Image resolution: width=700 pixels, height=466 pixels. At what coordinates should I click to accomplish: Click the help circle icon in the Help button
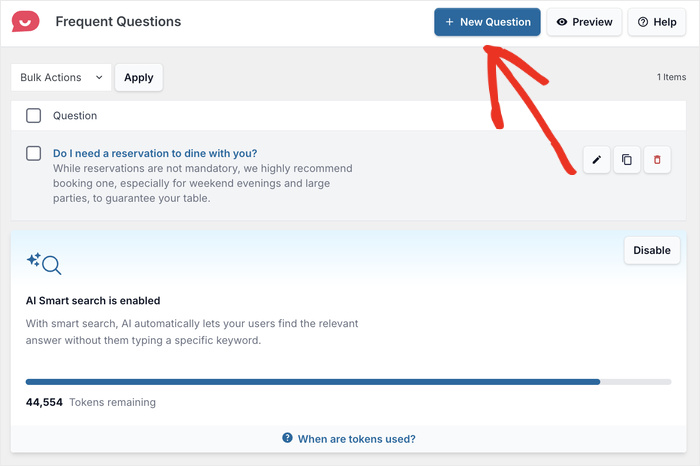(643, 22)
